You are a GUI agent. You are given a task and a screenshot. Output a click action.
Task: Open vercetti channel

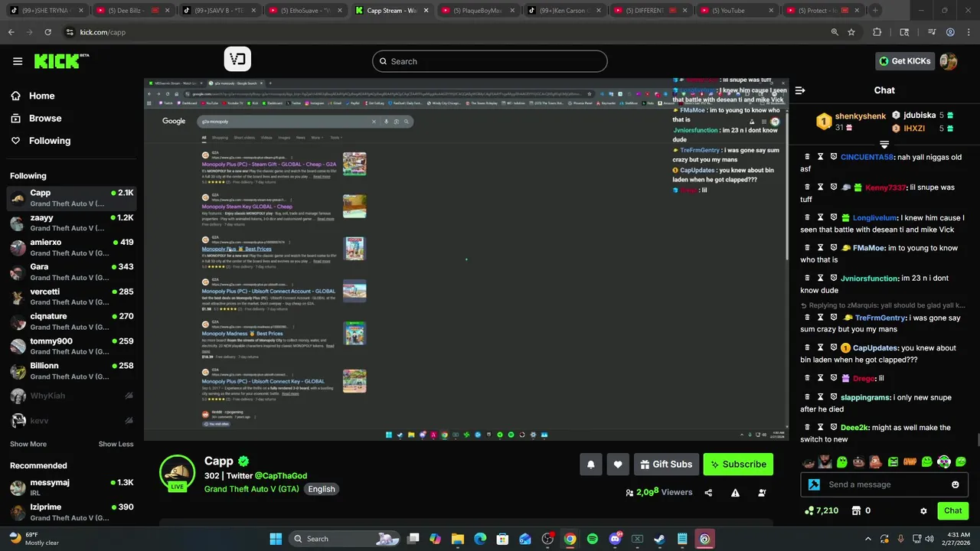(x=72, y=297)
